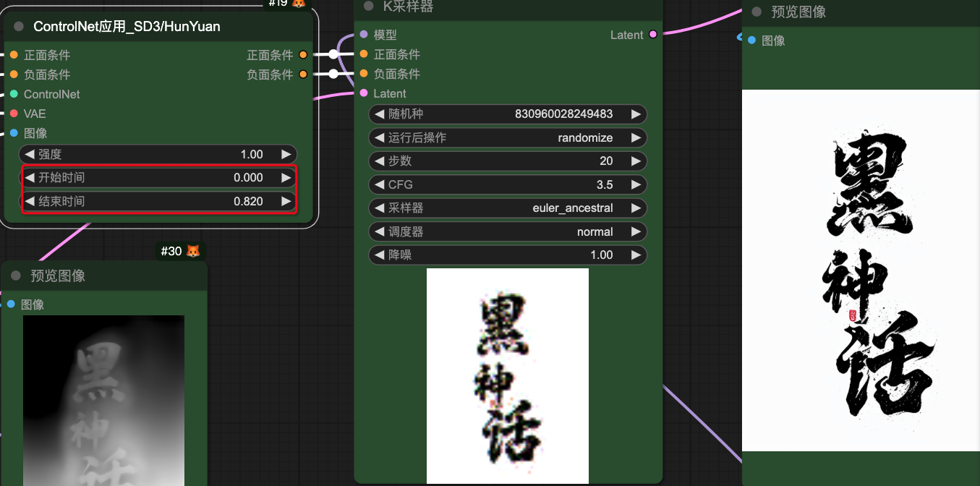Click the ControlNet node 负面条件 input socket
980x486 pixels.
[14, 74]
